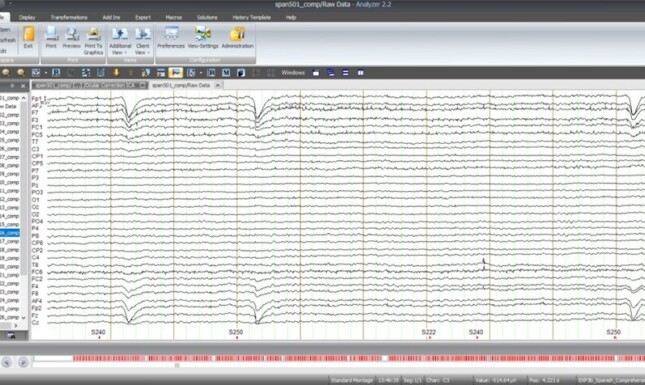Click the Print To Graphics icon

click(94, 34)
